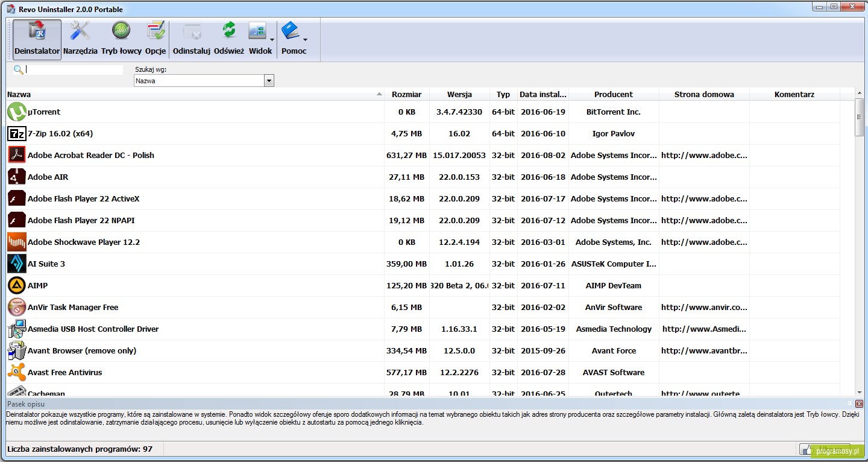Screen dimensions: 868x462
Task: Sort by Wersja column header
Action: click(x=459, y=94)
